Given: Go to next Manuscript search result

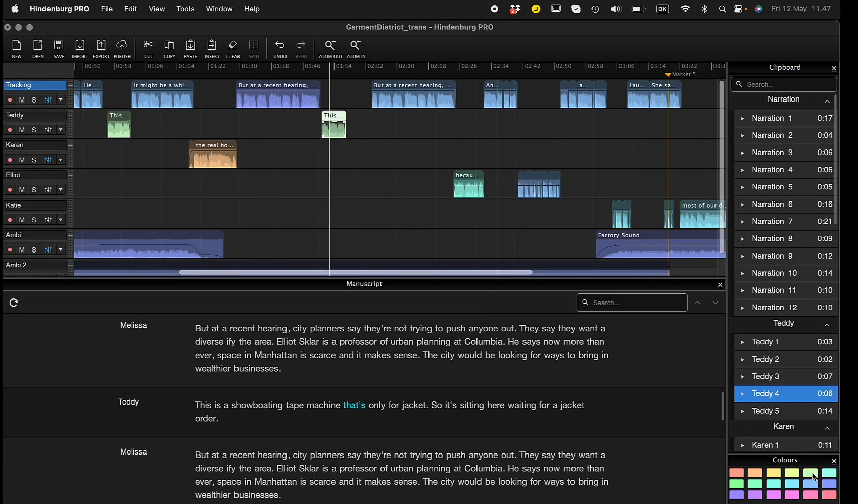Looking at the screenshot, I should (x=716, y=303).
